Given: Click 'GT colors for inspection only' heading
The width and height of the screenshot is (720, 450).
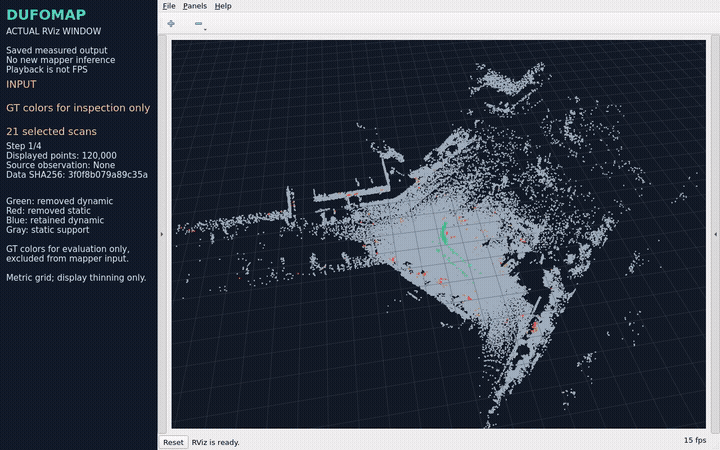Looking at the screenshot, I should coord(78,108).
